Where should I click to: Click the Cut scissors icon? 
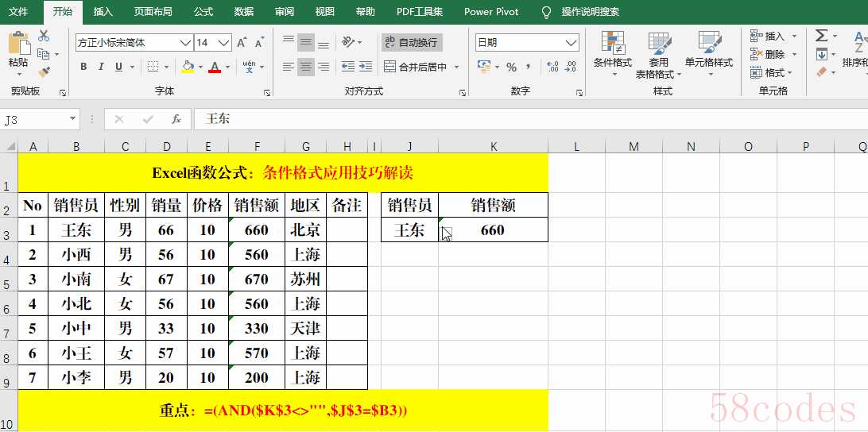click(44, 36)
